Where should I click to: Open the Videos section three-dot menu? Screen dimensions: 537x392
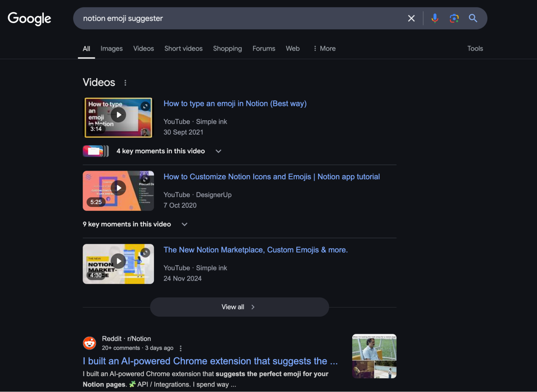pos(125,83)
